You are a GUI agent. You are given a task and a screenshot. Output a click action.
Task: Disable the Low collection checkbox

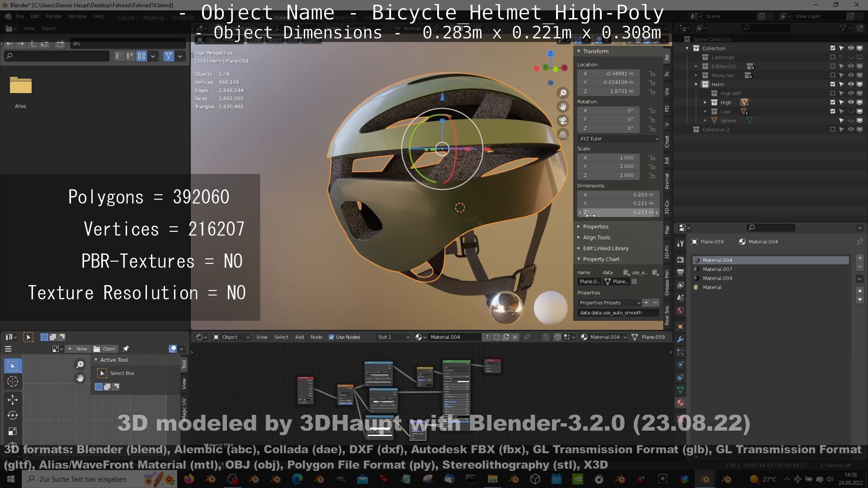[833, 112]
